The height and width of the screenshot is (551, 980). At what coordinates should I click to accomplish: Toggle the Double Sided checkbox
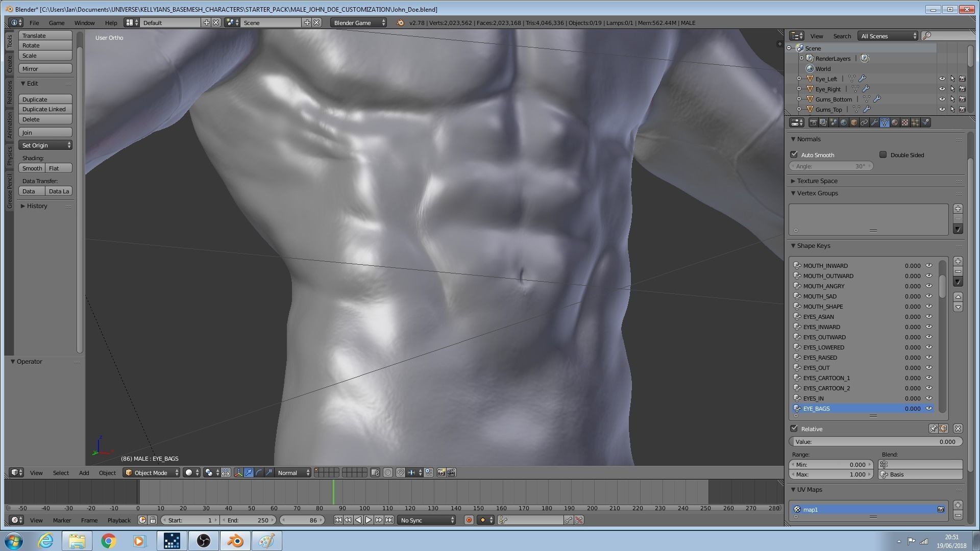point(883,155)
